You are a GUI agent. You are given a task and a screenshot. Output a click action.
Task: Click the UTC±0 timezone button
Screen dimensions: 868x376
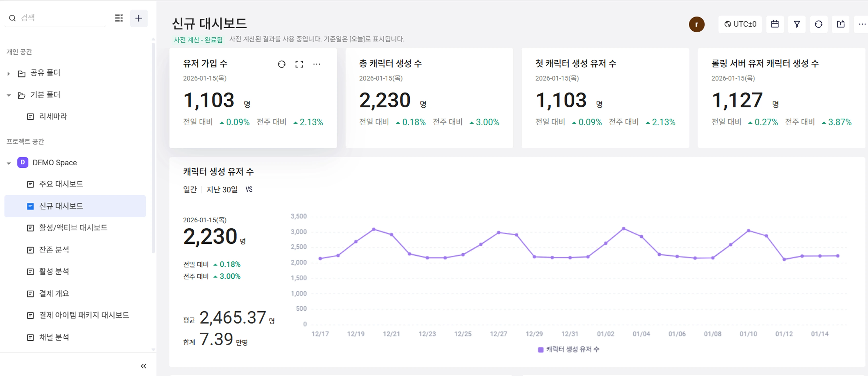click(x=740, y=24)
